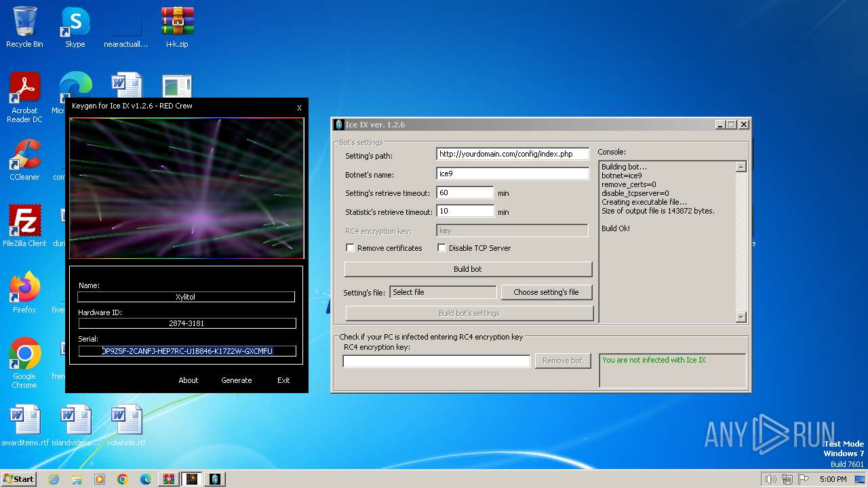Click the Setting's path input field
Image resolution: width=868 pixels, height=488 pixels.
click(513, 154)
